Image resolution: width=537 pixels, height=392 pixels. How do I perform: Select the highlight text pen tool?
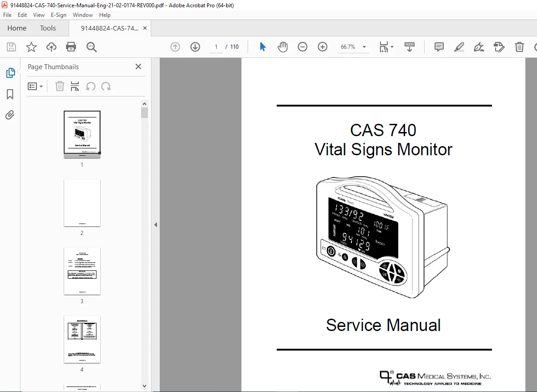click(x=459, y=47)
